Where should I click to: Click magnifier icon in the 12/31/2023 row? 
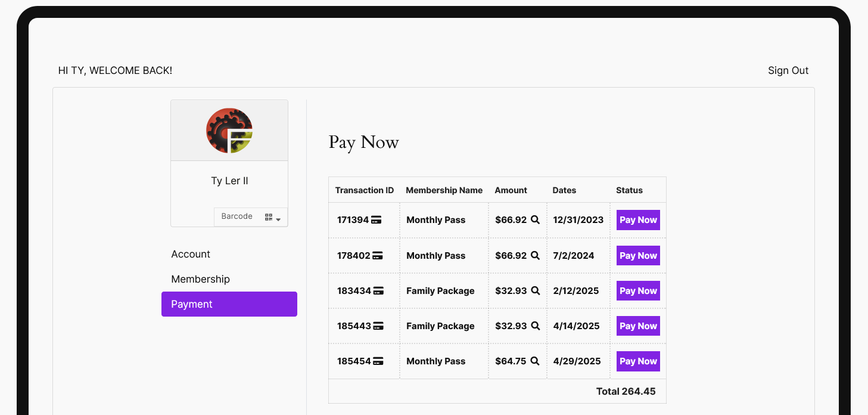[535, 220]
